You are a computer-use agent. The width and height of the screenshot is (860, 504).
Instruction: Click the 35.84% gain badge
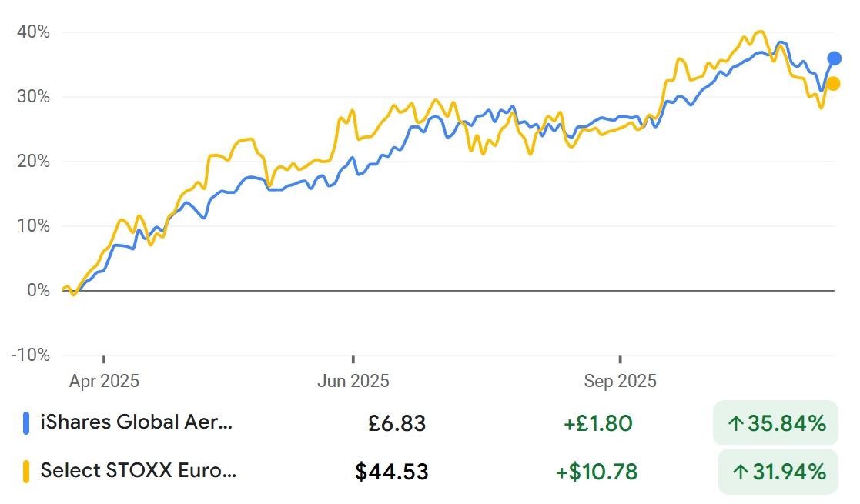[x=775, y=422]
